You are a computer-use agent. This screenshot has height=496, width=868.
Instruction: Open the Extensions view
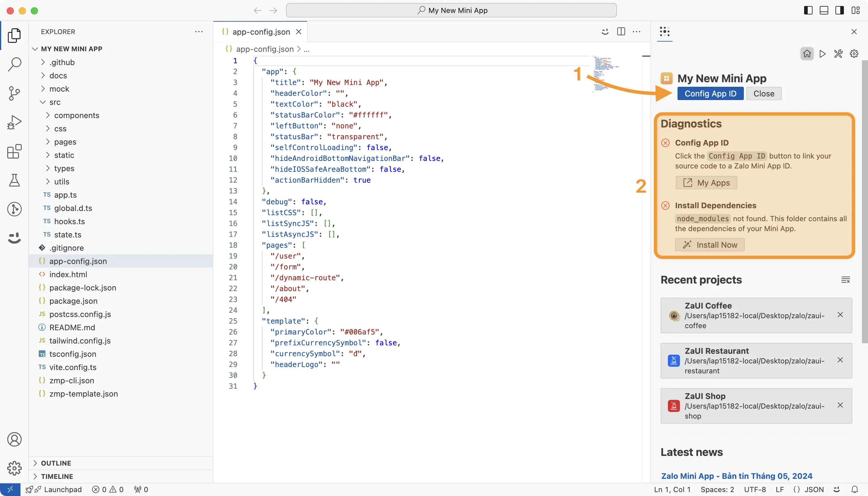(14, 152)
